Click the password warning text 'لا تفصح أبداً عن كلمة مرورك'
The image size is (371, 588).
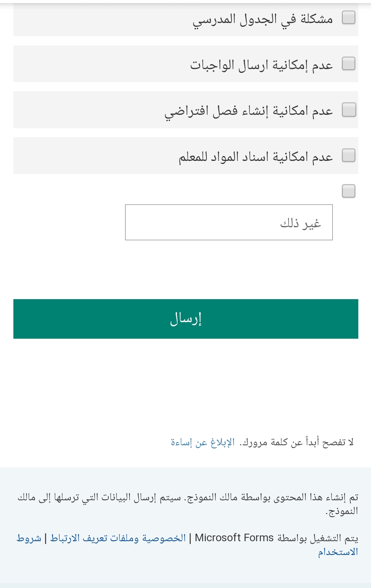pos(297,442)
